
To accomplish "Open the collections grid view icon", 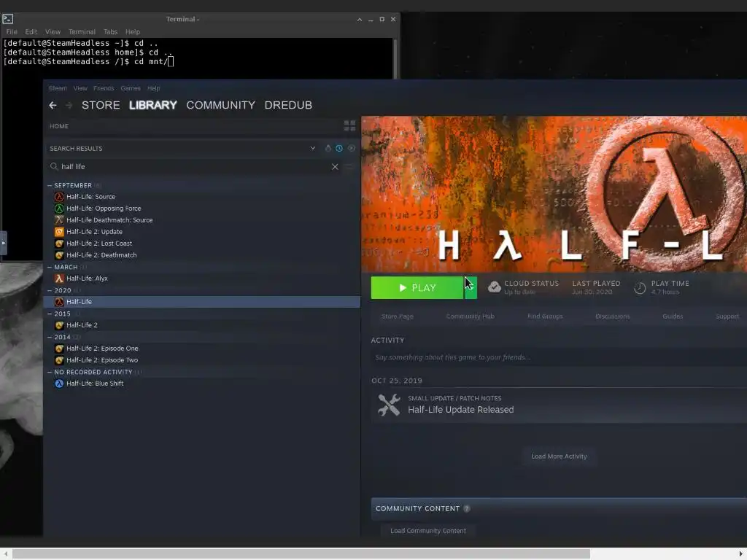I will coord(349,125).
